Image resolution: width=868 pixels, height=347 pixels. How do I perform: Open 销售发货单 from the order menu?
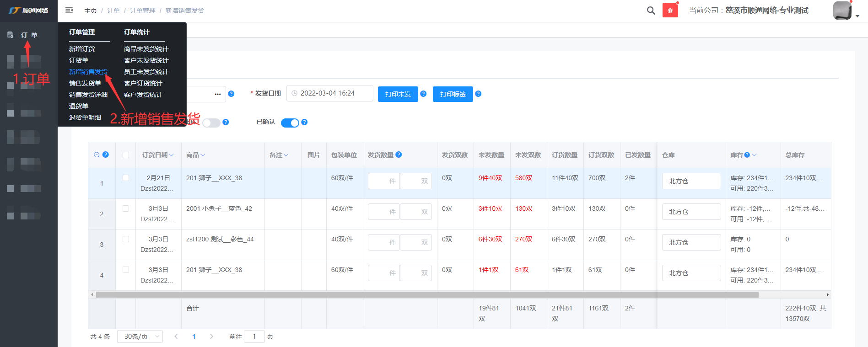pos(85,83)
